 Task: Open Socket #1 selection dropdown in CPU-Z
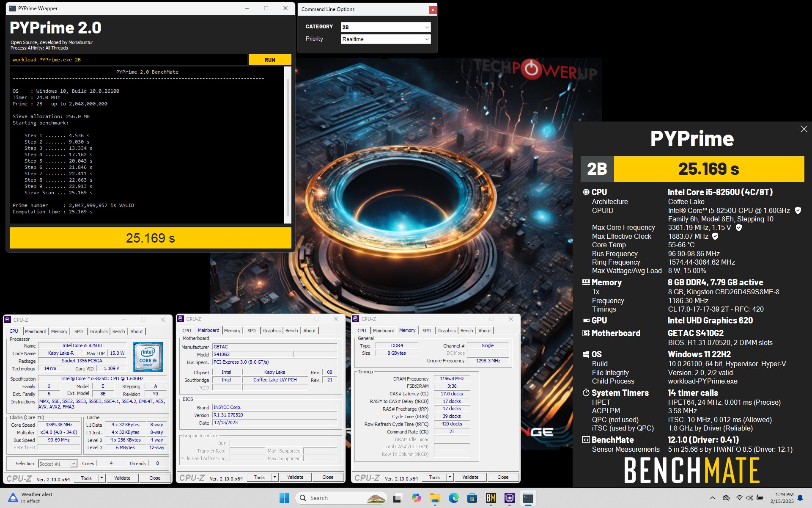click(58, 464)
